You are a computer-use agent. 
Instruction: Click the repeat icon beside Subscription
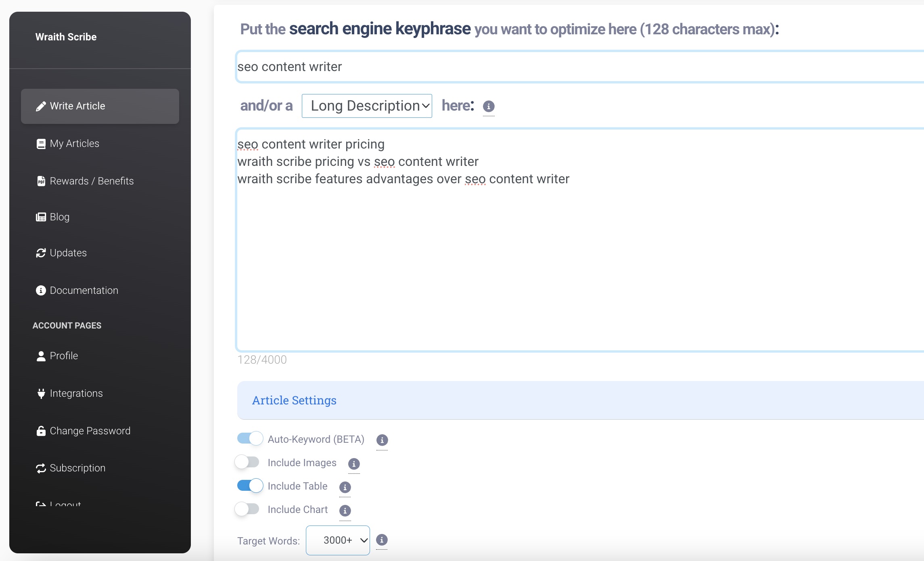pos(41,468)
